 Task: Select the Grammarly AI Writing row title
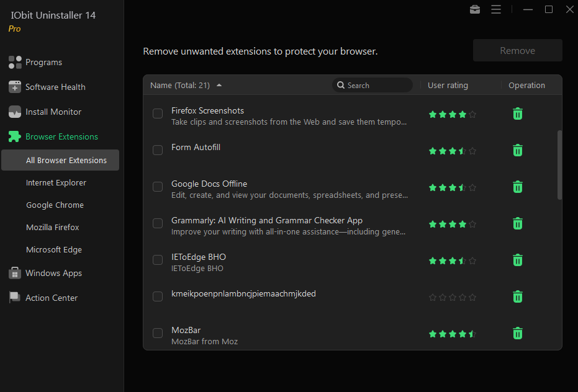pyautogui.click(x=267, y=220)
